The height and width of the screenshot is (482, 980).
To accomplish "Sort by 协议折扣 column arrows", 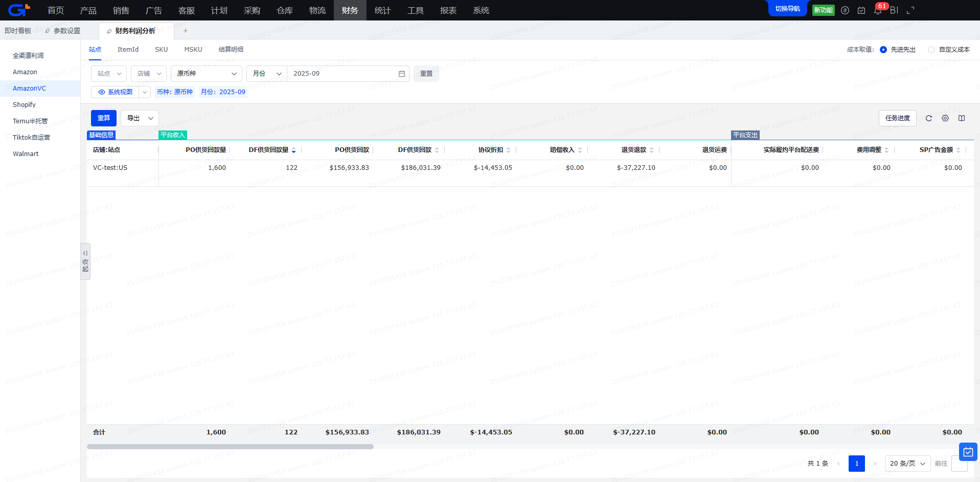I will [509, 150].
